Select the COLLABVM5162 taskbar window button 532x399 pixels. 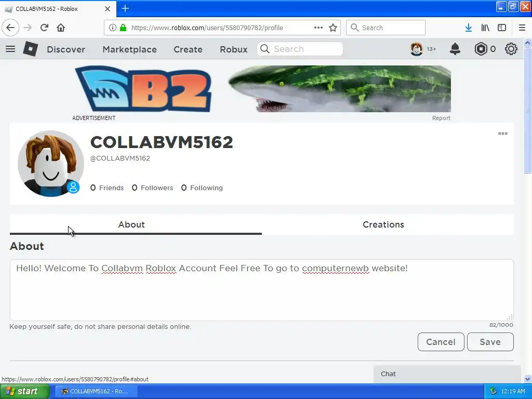click(x=96, y=391)
